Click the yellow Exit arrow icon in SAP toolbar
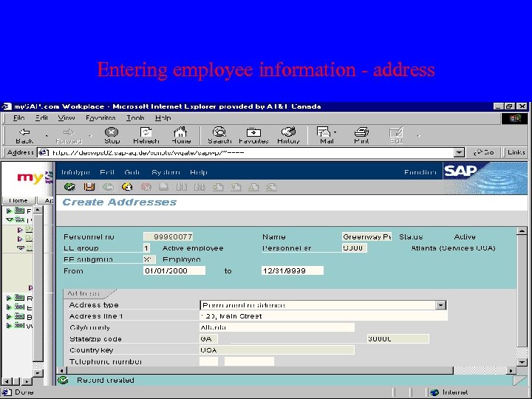 pyautogui.click(x=127, y=187)
